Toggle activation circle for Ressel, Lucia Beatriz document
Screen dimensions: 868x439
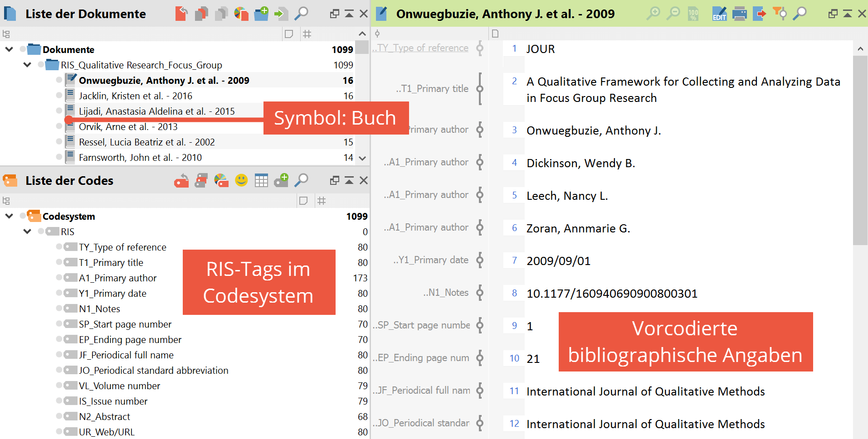point(59,141)
